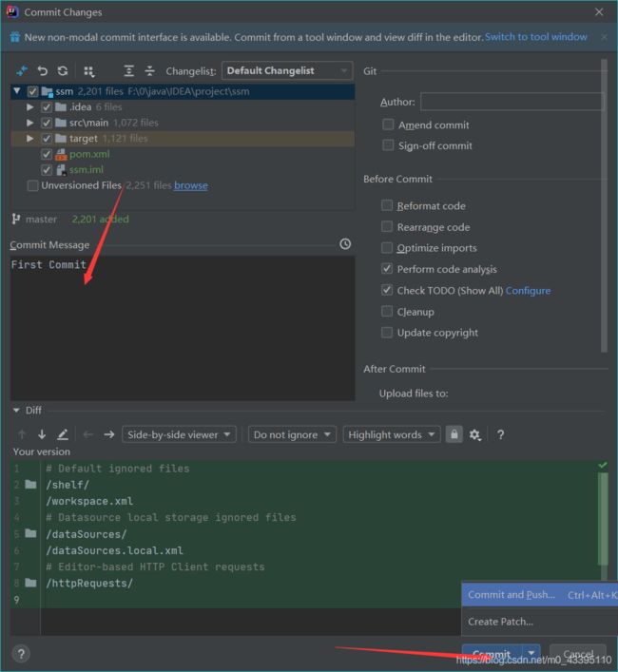Uncheck the .idea folder checkbox

tap(47, 107)
